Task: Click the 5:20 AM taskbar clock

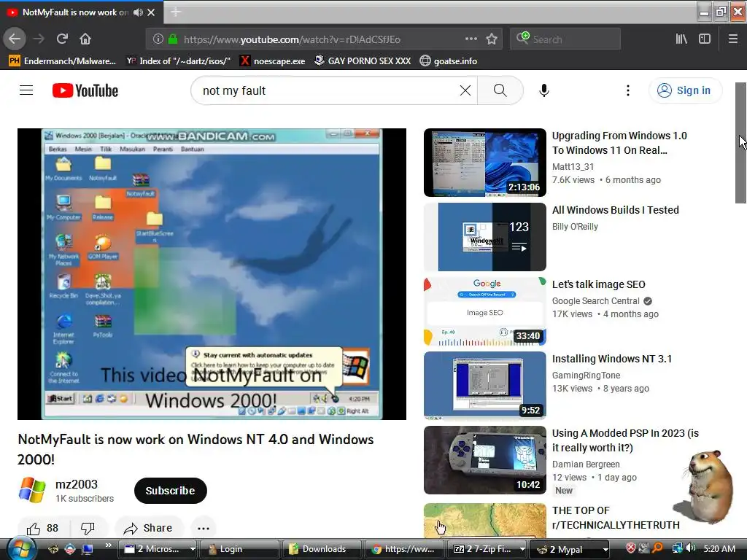Action: pyautogui.click(x=719, y=549)
